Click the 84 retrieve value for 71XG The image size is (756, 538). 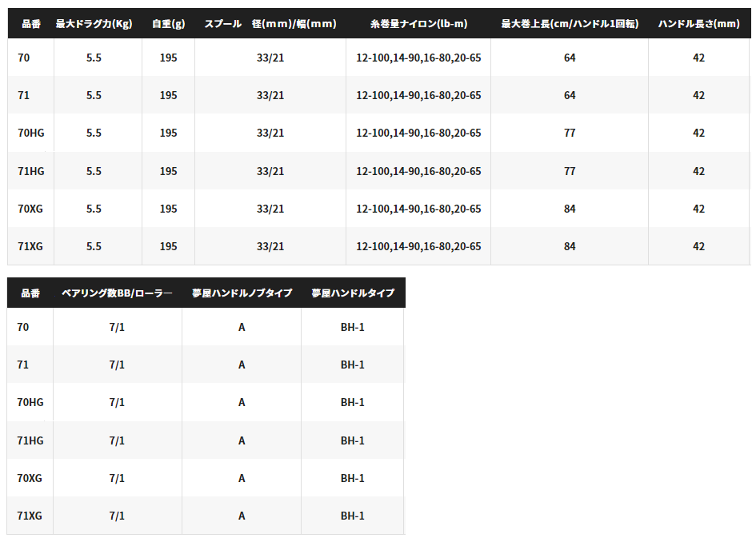coord(570,246)
